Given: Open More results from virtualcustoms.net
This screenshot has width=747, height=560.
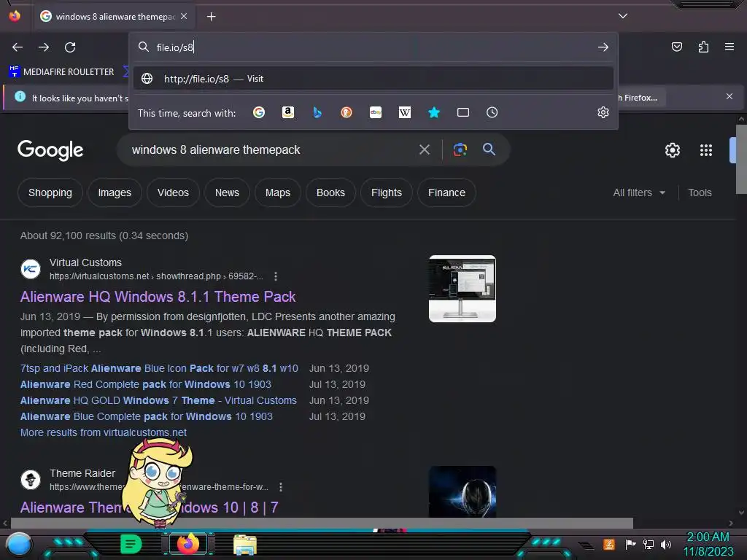Looking at the screenshot, I should tap(104, 432).
